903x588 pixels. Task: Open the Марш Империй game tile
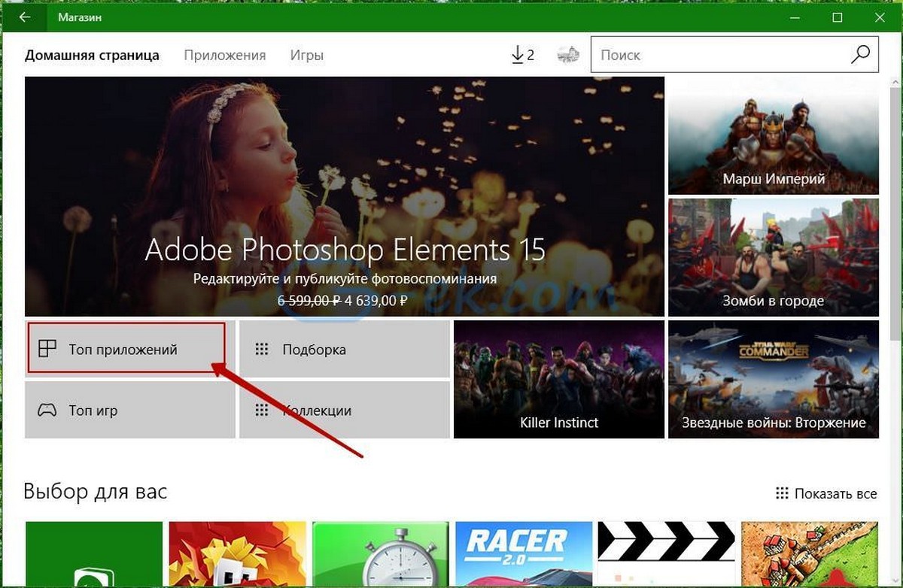[x=774, y=135]
